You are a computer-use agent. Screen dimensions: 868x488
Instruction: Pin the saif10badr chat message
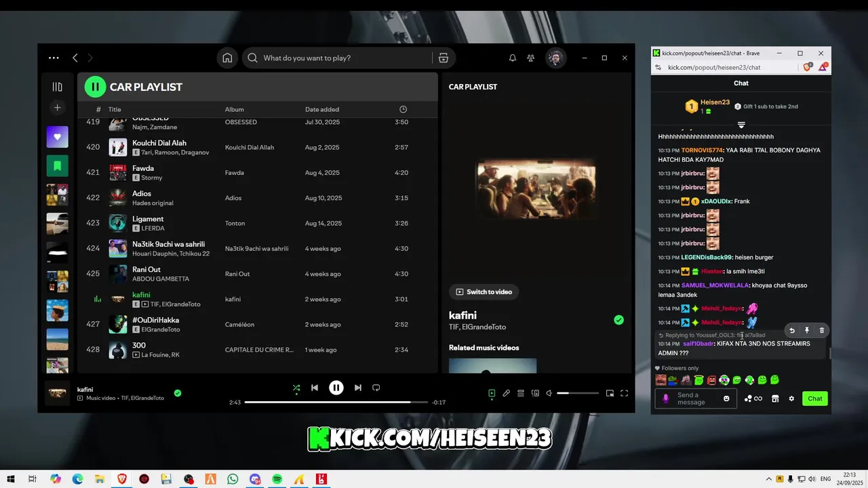tap(807, 331)
